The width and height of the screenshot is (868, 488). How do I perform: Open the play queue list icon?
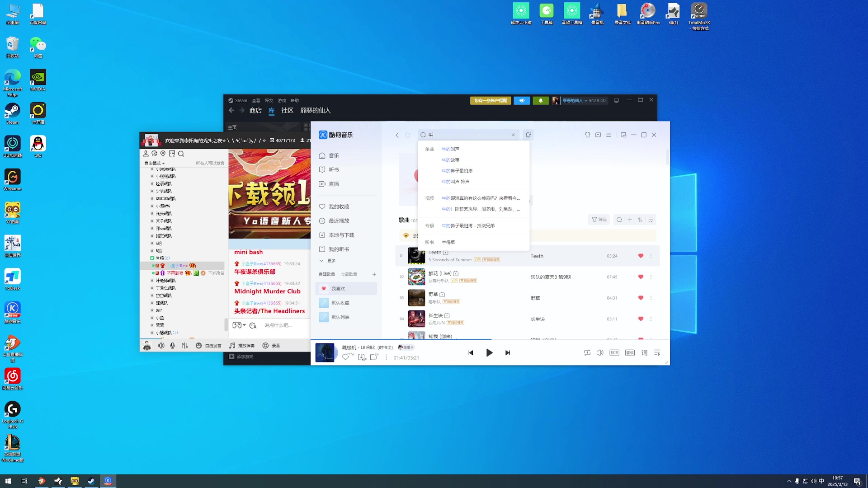(657, 353)
